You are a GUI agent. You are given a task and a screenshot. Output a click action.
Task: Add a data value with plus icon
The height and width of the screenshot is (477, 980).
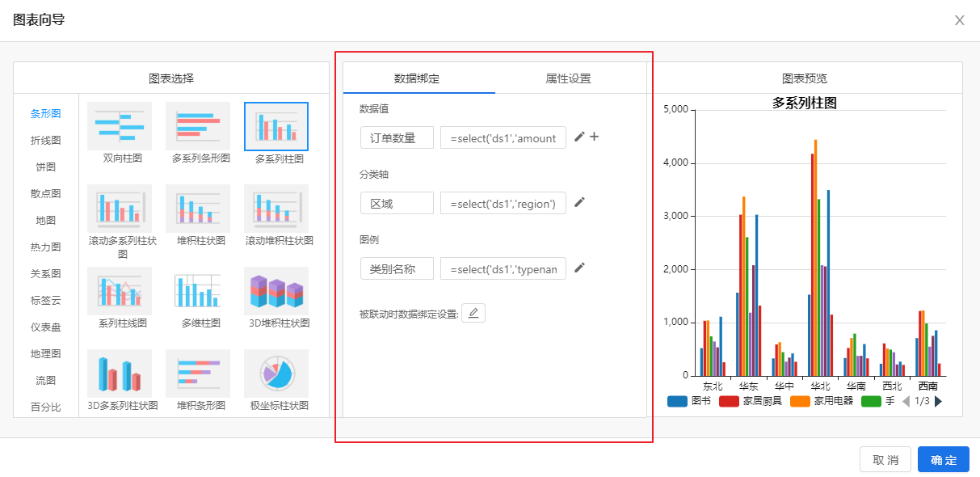pyautogui.click(x=594, y=137)
